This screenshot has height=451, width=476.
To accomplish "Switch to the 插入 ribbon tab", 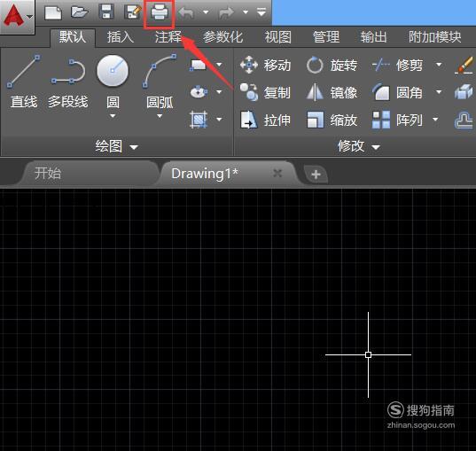I will pos(121,37).
